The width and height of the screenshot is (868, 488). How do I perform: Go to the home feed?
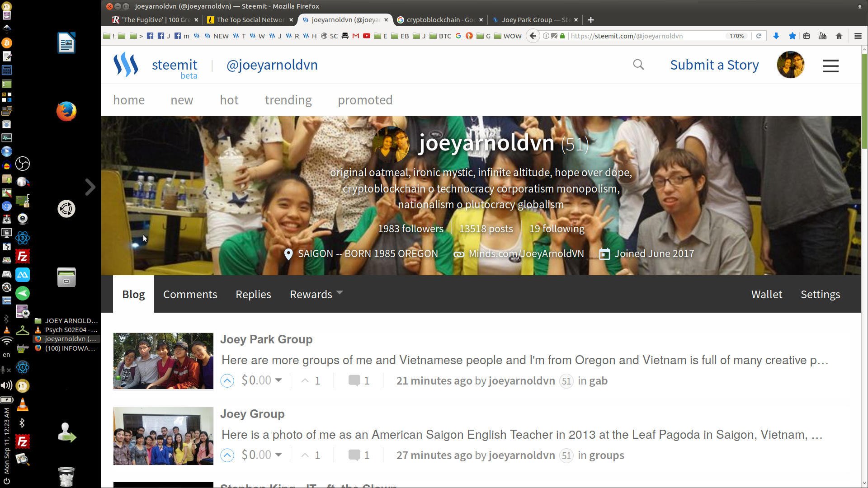tap(129, 100)
